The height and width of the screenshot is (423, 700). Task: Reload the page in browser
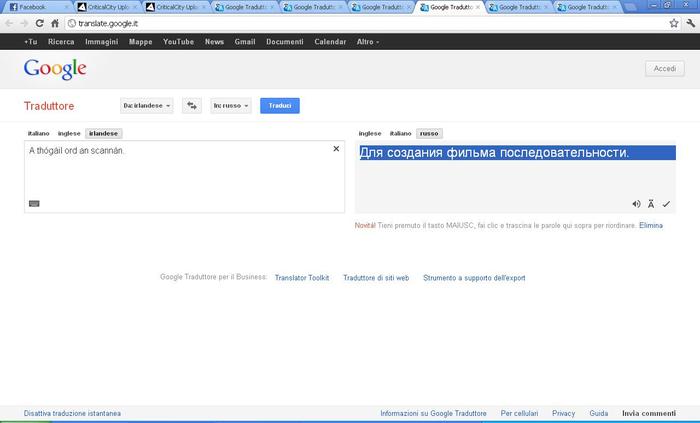(x=39, y=23)
